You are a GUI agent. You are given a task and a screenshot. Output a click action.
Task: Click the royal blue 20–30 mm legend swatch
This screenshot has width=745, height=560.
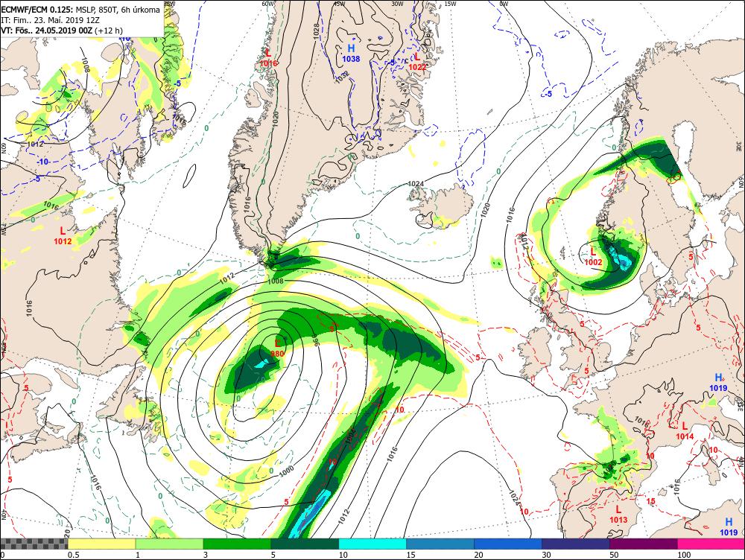coord(508,544)
